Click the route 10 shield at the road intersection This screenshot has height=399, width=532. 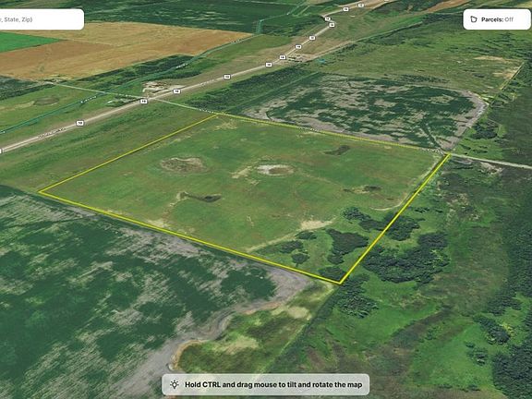(x=144, y=101)
